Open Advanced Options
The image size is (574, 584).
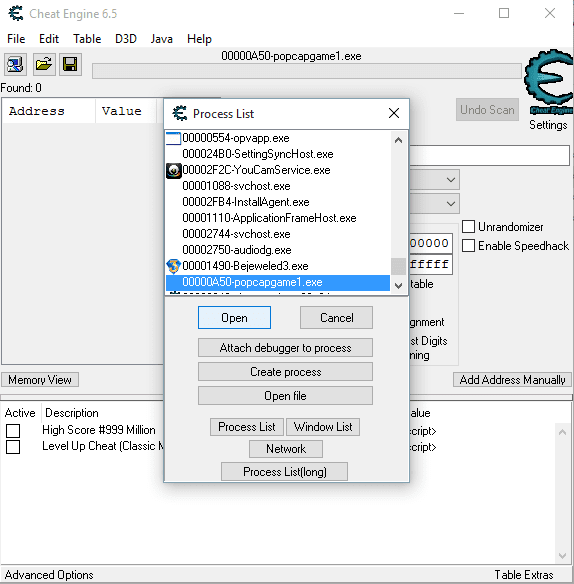[49, 575]
